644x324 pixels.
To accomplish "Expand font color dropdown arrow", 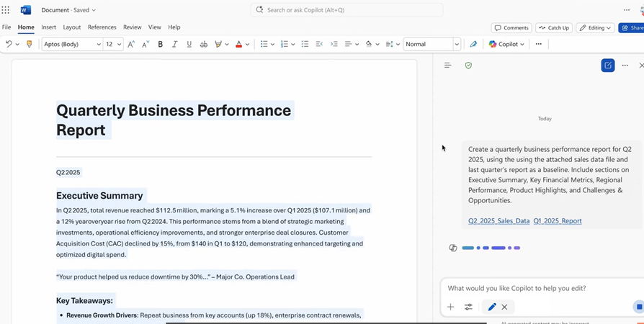I will 247,45.
